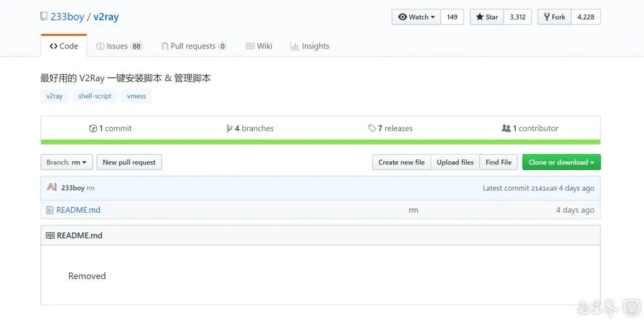Screen dimensions: 644x321
Task: Open the Pull requests tab
Action: pos(194,46)
